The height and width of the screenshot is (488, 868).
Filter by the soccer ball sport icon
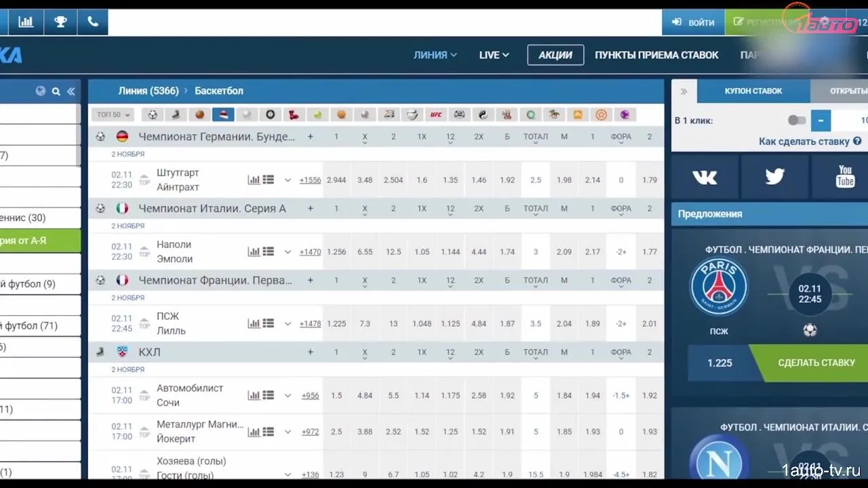click(x=153, y=115)
